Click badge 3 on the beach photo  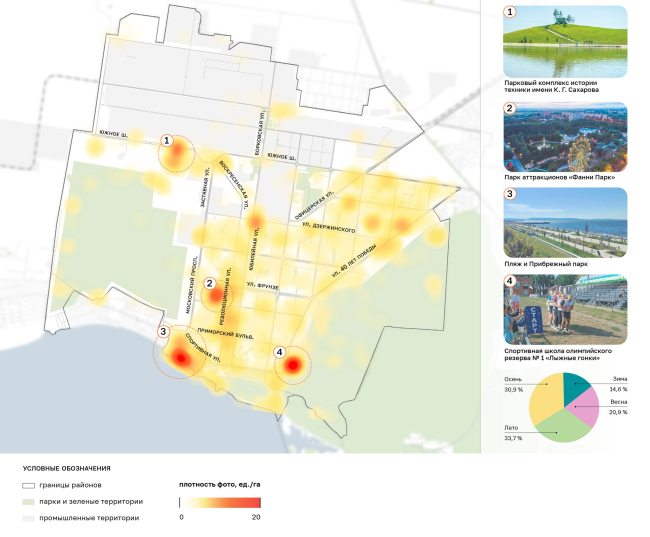[x=510, y=193]
